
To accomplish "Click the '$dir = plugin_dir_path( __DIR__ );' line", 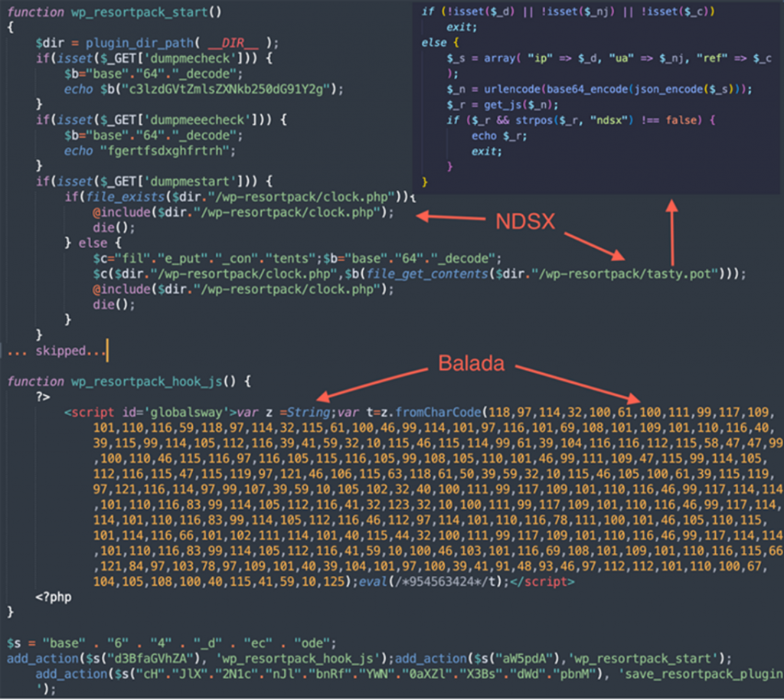I will click(157, 43).
